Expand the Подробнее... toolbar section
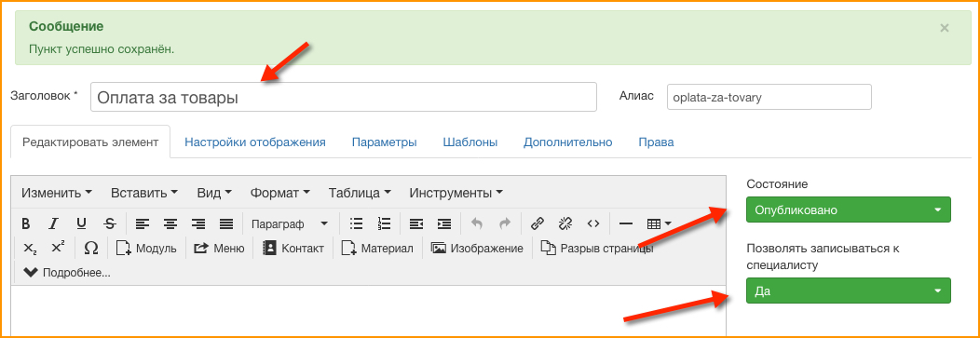The width and height of the screenshot is (980, 338). (67, 273)
